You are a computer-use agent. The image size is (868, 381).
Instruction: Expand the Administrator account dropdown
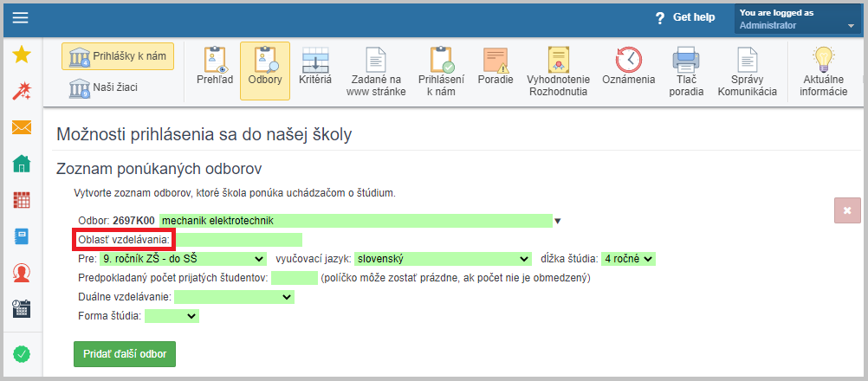click(x=797, y=19)
